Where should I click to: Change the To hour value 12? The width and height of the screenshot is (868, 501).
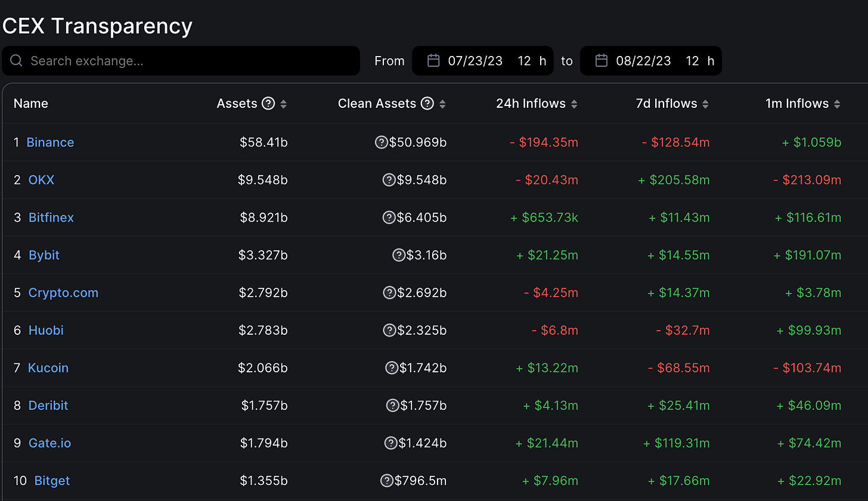692,61
